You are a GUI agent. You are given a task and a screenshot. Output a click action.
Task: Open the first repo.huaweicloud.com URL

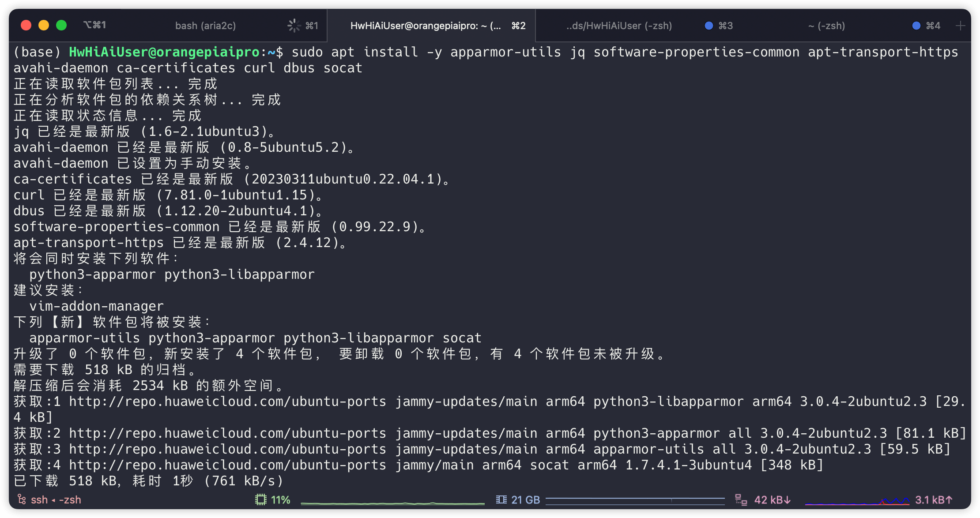point(227,402)
